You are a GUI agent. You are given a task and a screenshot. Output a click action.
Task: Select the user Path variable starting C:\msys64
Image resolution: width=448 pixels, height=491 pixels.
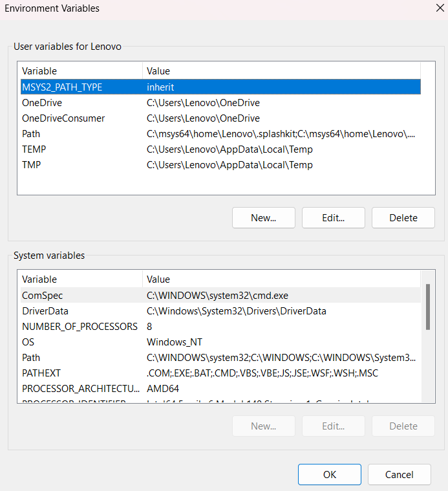[x=220, y=134]
